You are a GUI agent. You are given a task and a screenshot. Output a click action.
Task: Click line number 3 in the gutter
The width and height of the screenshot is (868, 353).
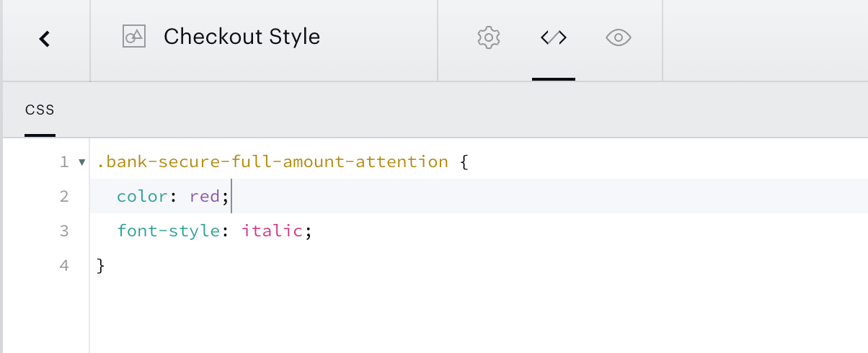[x=64, y=231]
